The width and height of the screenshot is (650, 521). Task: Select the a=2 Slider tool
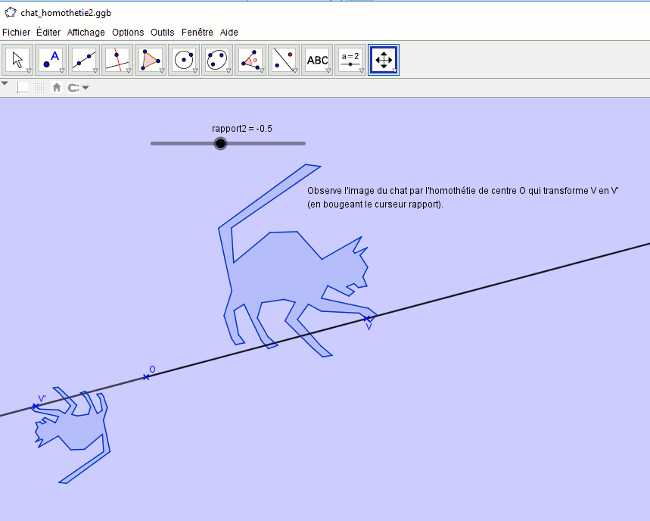(x=350, y=60)
